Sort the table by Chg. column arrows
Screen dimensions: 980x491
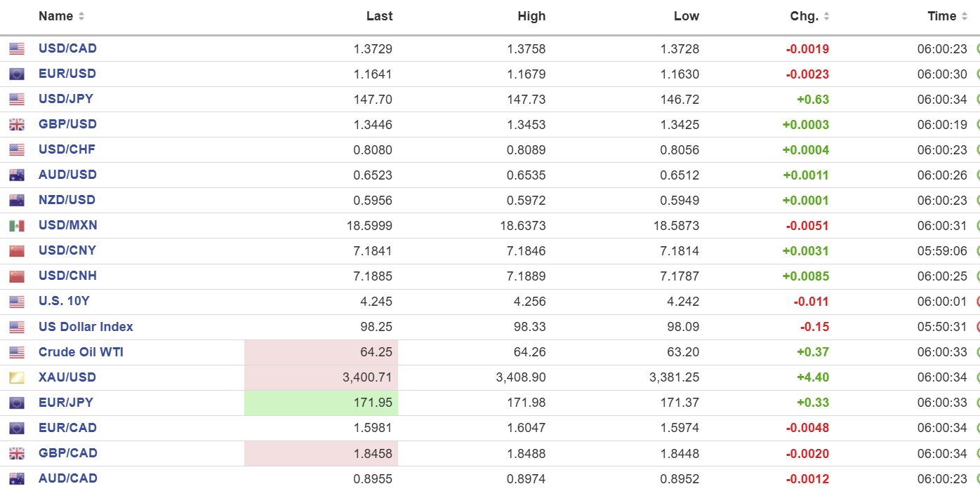tap(826, 16)
